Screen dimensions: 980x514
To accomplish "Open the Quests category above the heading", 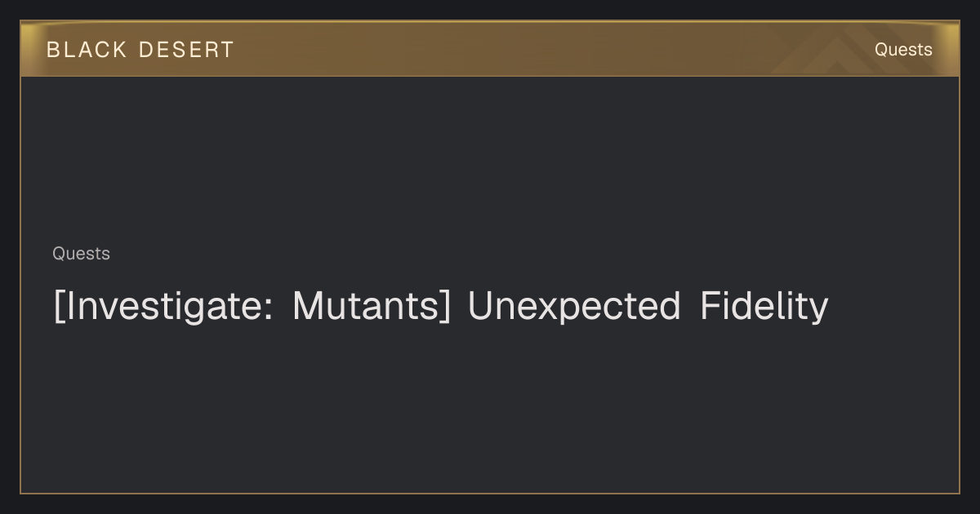I will (x=81, y=254).
